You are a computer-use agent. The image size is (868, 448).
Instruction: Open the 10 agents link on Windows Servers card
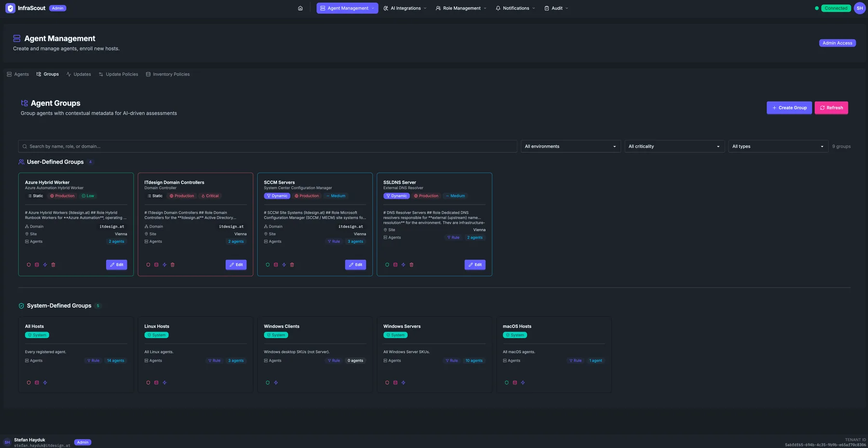point(474,361)
